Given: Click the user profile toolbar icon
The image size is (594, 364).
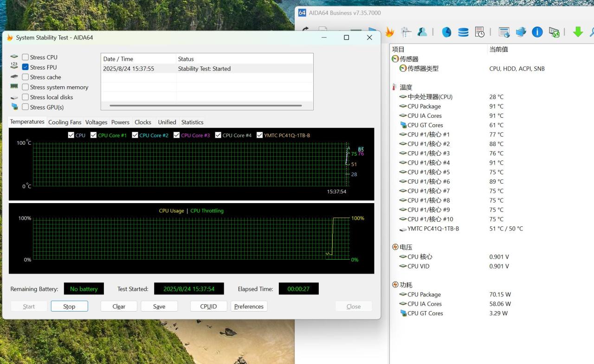Looking at the screenshot, I should click(422, 32).
